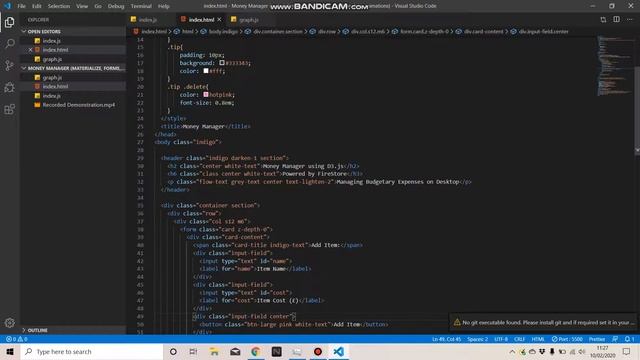Select index.js in Open Editors
Image resolution: width=640 pixels, height=360 pixels.
click(x=51, y=41)
